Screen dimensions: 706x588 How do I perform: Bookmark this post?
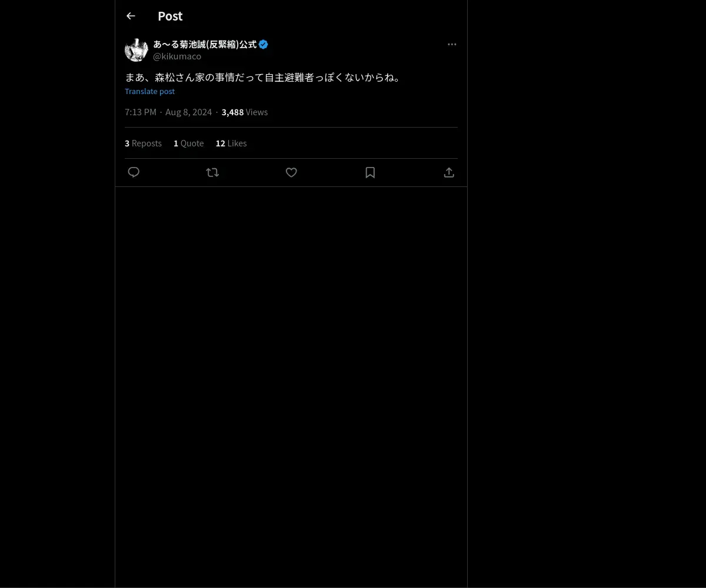[370, 172]
